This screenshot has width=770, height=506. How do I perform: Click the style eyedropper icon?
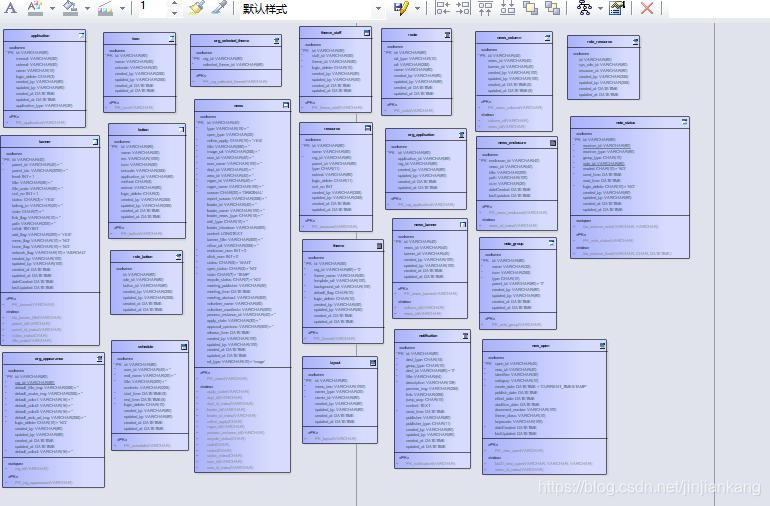(x=219, y=7)
